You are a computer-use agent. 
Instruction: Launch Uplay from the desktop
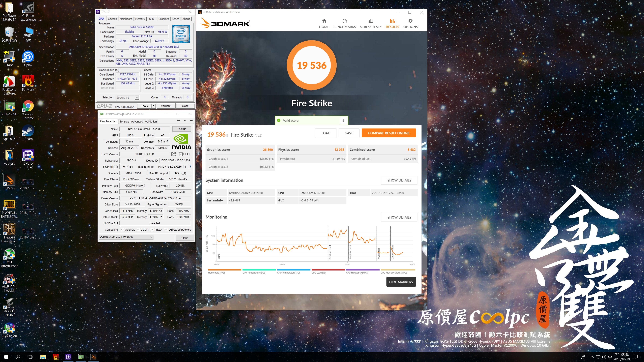pyautogui.click(x=28, y=58)
